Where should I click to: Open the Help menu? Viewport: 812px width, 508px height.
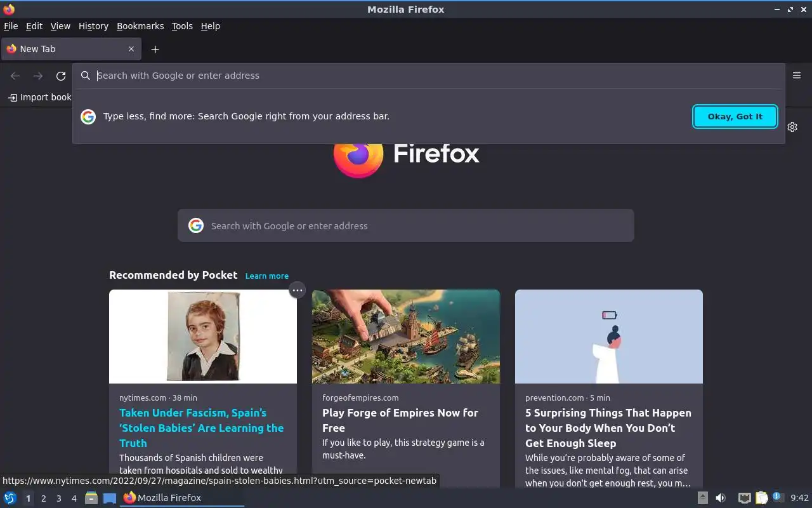tap(211, 26)
